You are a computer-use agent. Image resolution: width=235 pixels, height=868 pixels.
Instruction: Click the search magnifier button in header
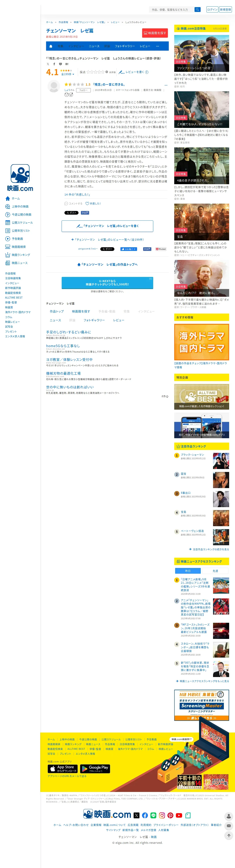[197, 9]
